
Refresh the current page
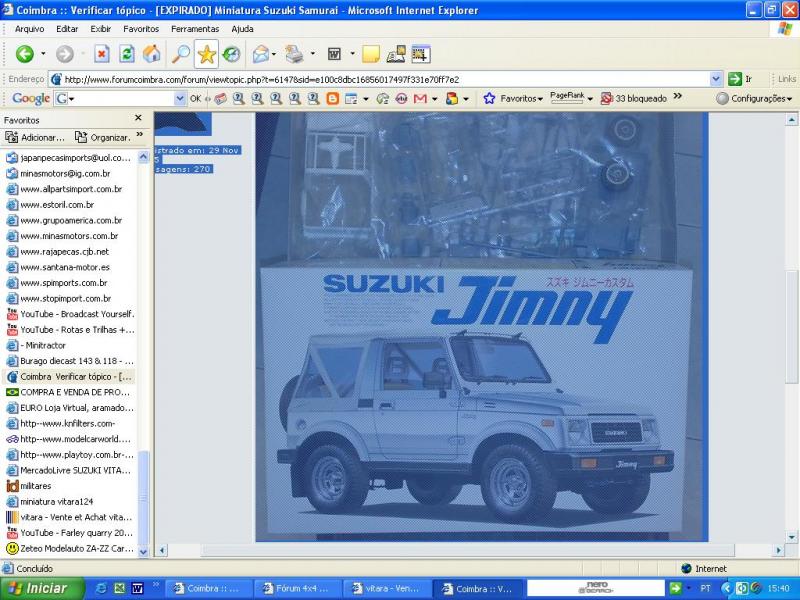[127, 54]
